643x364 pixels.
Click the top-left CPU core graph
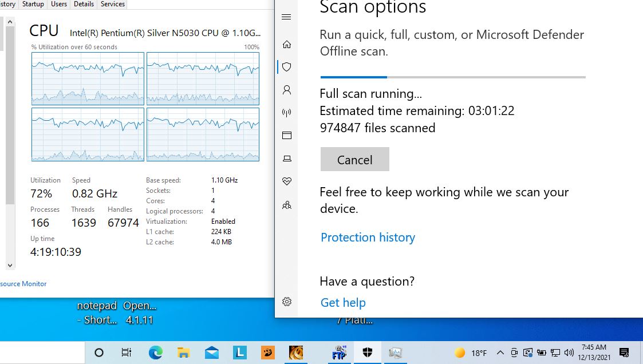click(x=88, y=79)
